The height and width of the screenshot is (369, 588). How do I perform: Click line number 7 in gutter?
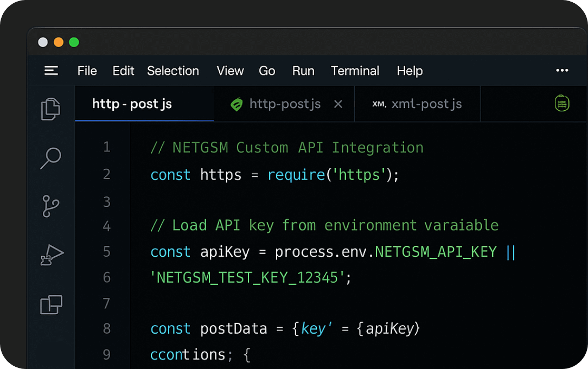pyautogui.click(x=107, y=303)
